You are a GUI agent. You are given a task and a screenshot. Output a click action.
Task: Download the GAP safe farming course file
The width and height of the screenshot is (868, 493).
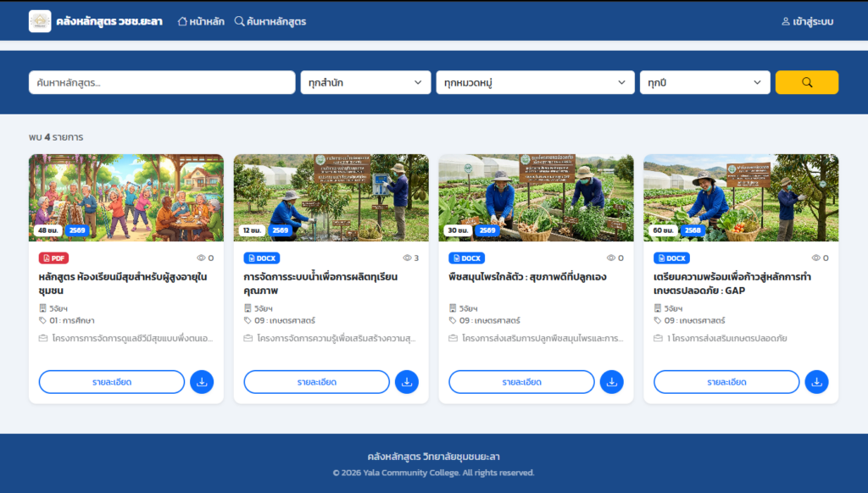(x=816, y=382)
